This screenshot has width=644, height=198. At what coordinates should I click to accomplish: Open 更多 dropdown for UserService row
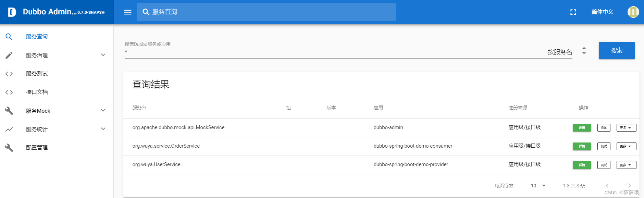[626, 165]
